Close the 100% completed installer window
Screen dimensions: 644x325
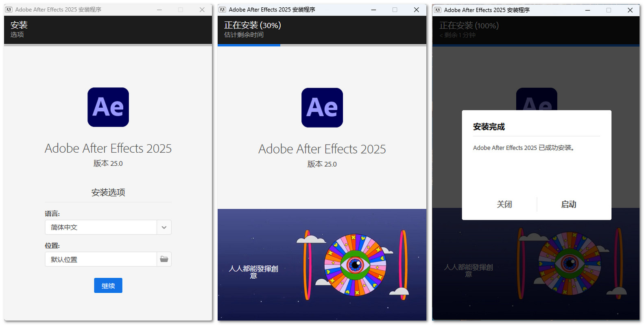(630, 10)
